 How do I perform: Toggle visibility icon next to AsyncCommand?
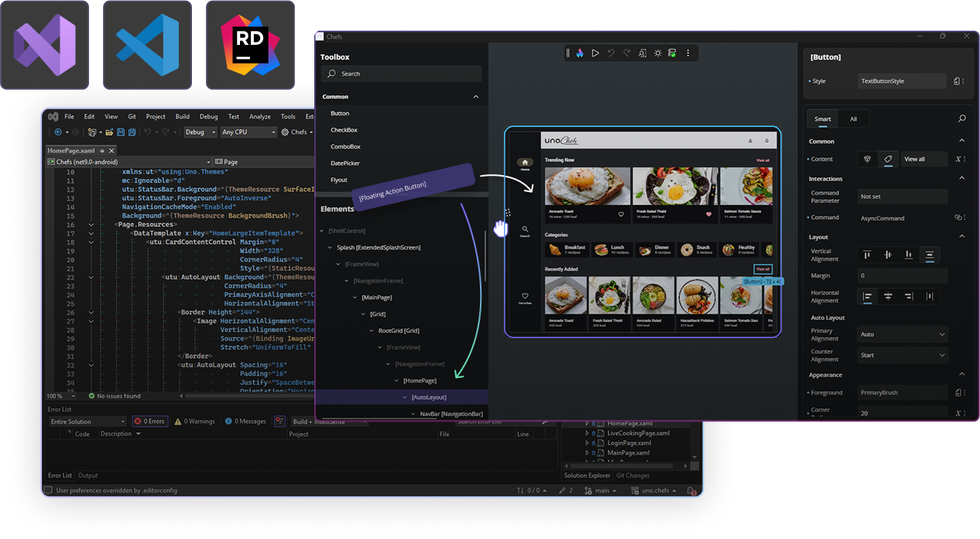point(958,218)
